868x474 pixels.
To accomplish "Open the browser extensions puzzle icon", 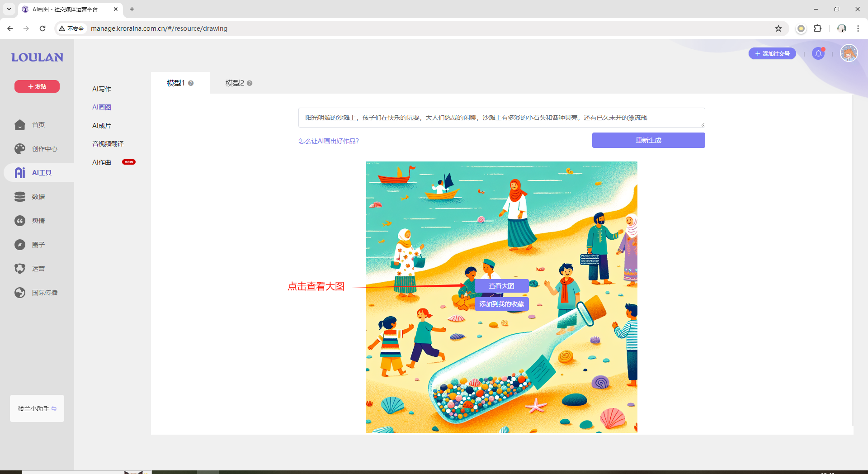I will point(818,28).
